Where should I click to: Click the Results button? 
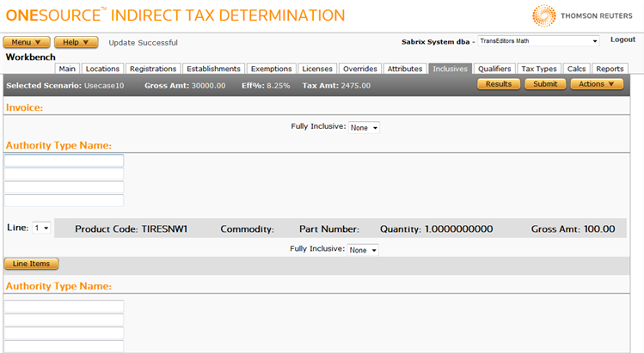pyautogui.click(x=499, y=84)
